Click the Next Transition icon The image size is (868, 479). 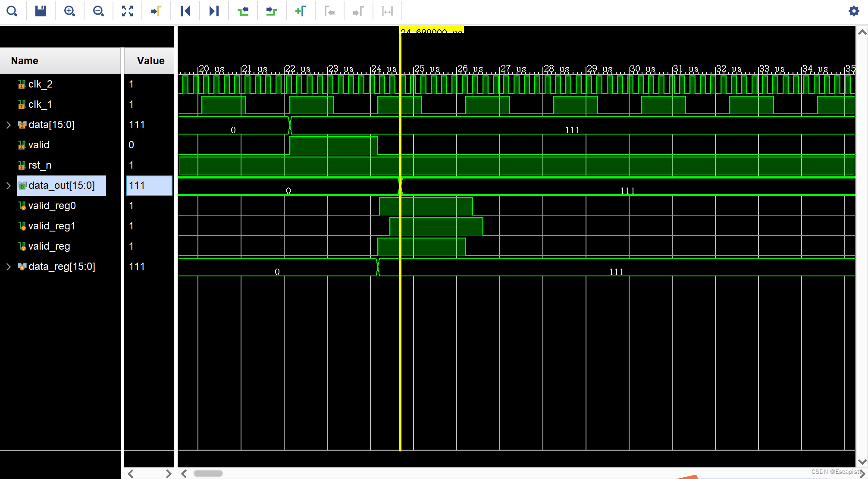tap(272, 11)
